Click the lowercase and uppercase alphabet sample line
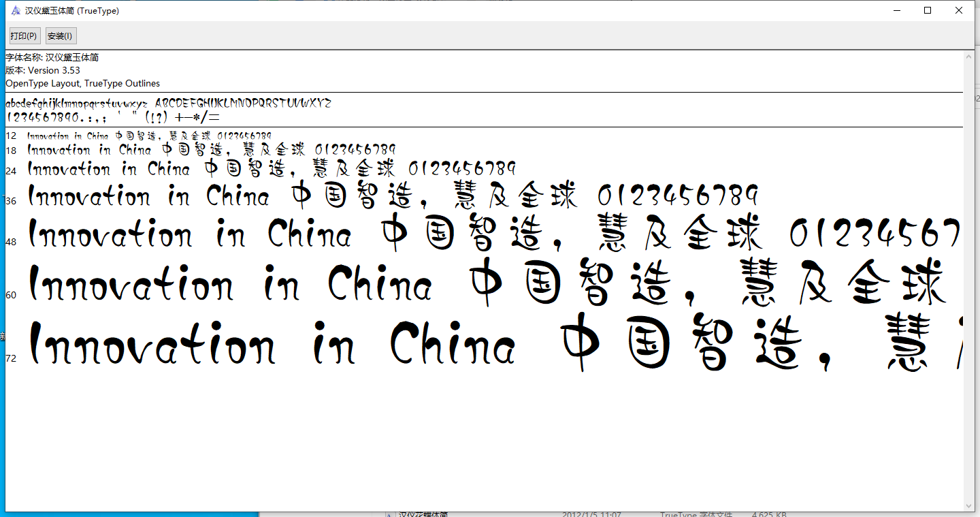Image resolution: width=980 pixels, height=517 pixels. 168,104
